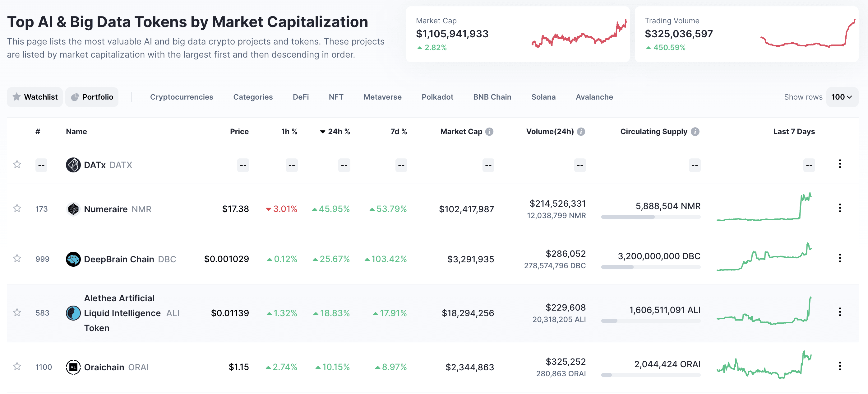Image resolution: width=868 pixels, height=394 pixels.
Task: Sort by Price column header
Action: tap(239, 132)
